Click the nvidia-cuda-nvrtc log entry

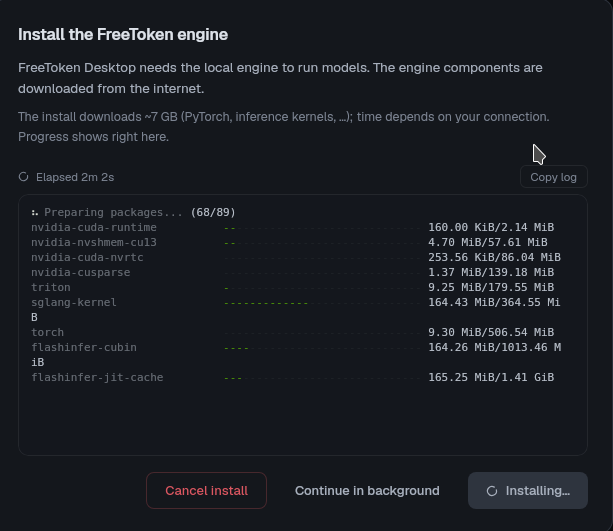pos(296,257)
